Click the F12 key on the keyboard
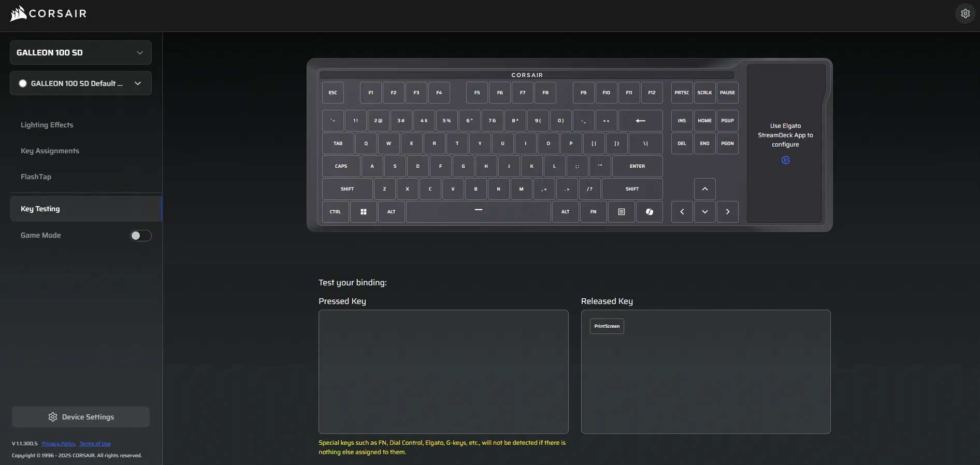This screenshot has width=980, height=465. (x=652, y=93)
